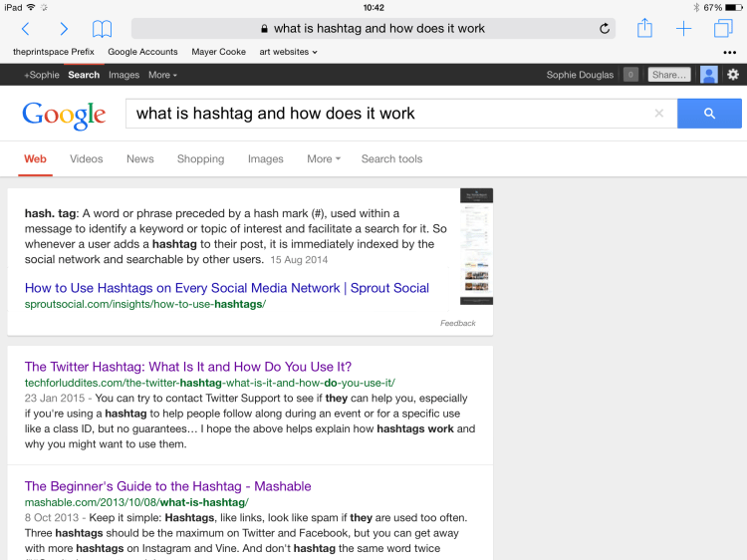
Task: Show all open tabs overview
Action: [722, 29]
